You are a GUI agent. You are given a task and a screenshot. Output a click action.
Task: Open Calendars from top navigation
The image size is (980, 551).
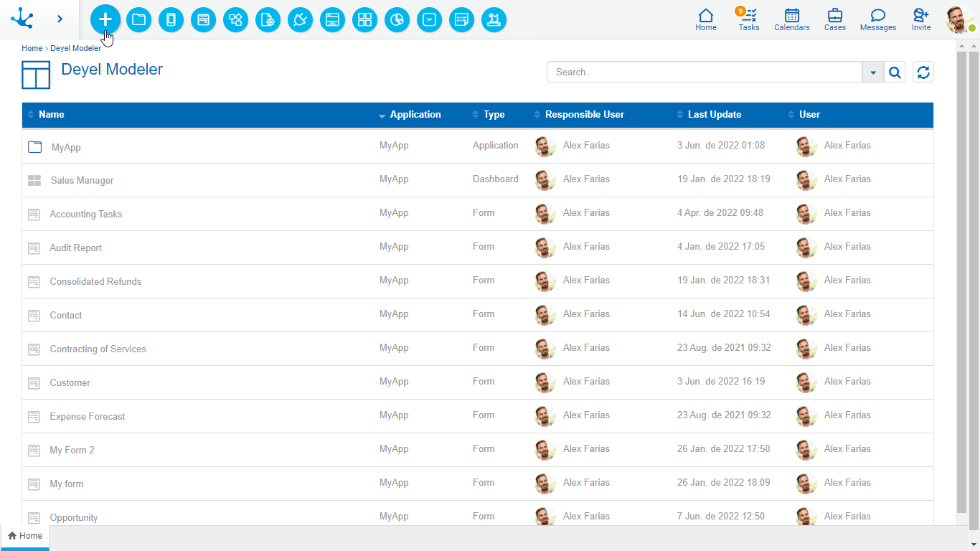(792, 19)
